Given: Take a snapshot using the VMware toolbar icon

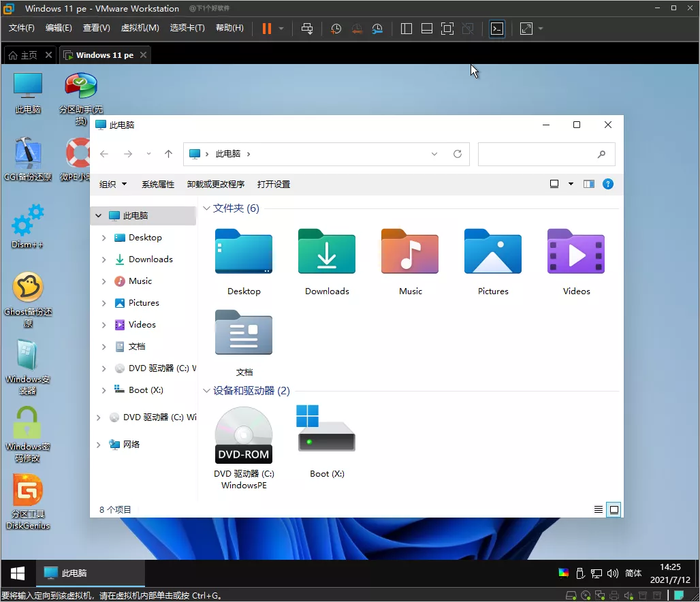Looking at the screenshot, I should point(336,29).
